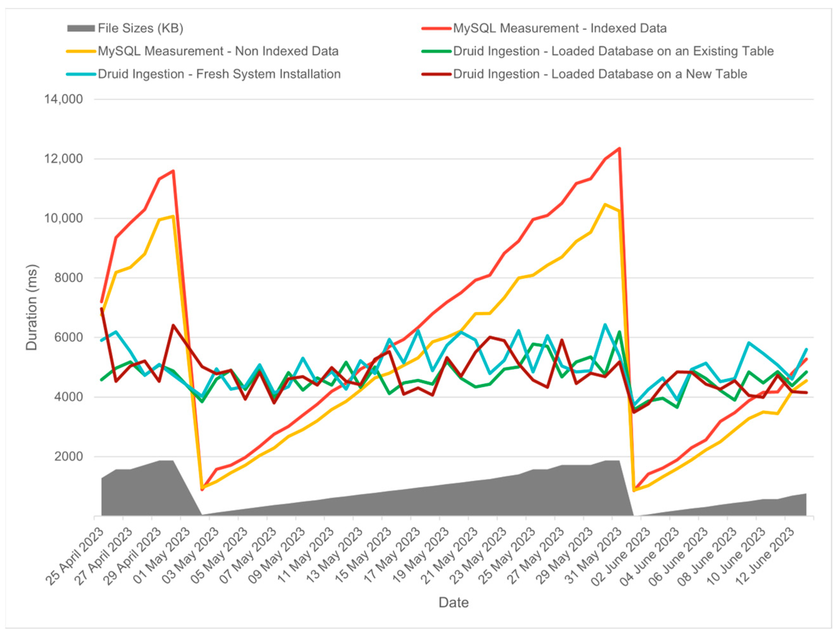Click the 2000 y-axis tick label

point(68,456)
